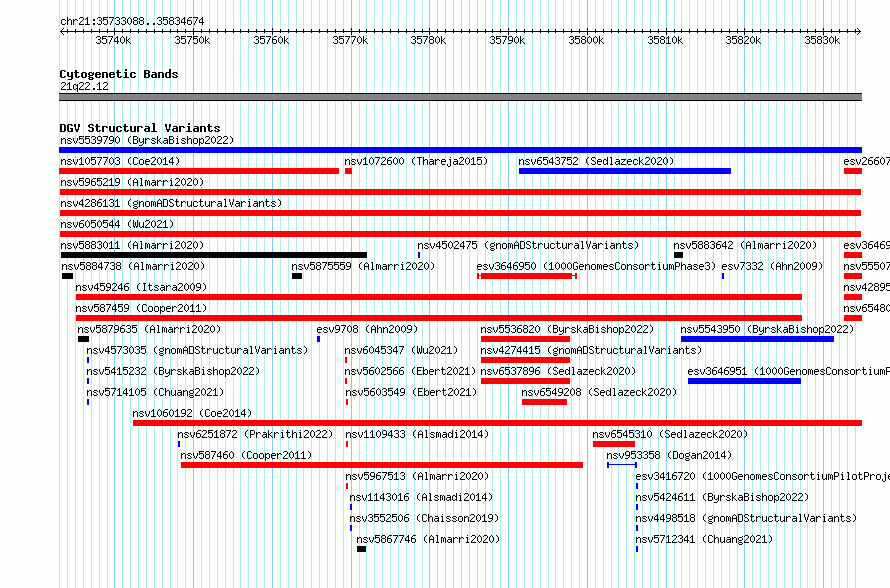
Task: Select the black nsv5883011 variant bar
Action: (213, 255)
